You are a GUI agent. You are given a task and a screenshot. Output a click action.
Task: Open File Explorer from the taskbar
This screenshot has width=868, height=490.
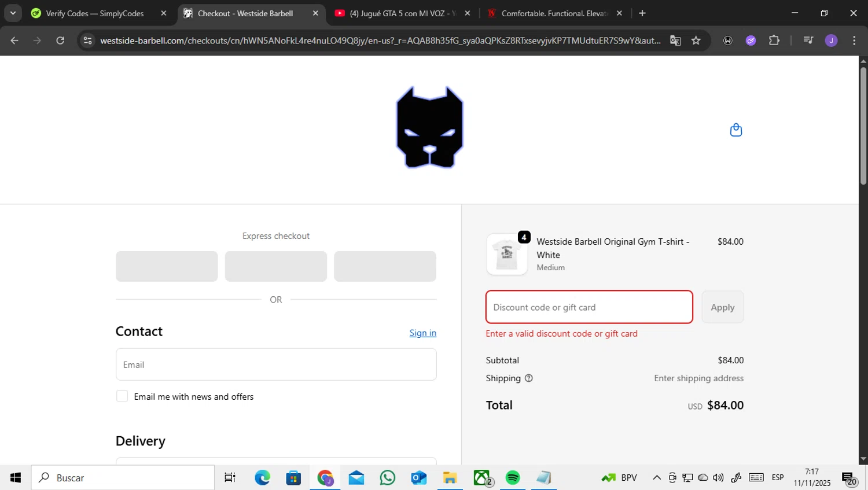tap(450, 478)
